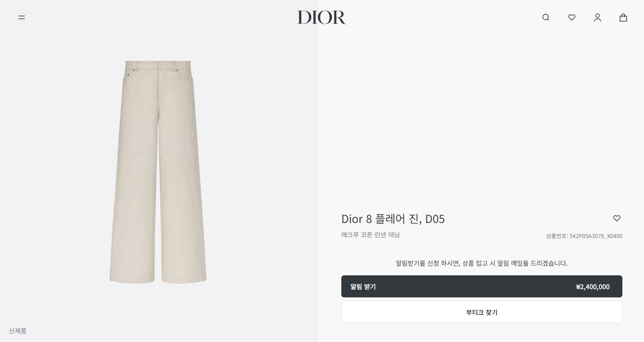Click the 상품번호 label text
Screen dimensions: 644x342
(x=557, y=236)
